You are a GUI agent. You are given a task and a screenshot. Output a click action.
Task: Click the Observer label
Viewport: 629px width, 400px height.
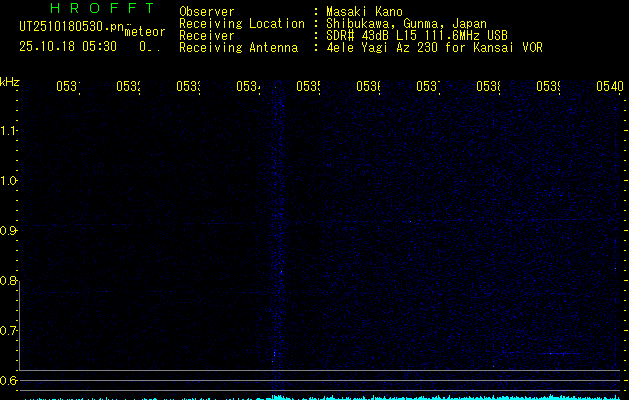click(207, 12)
